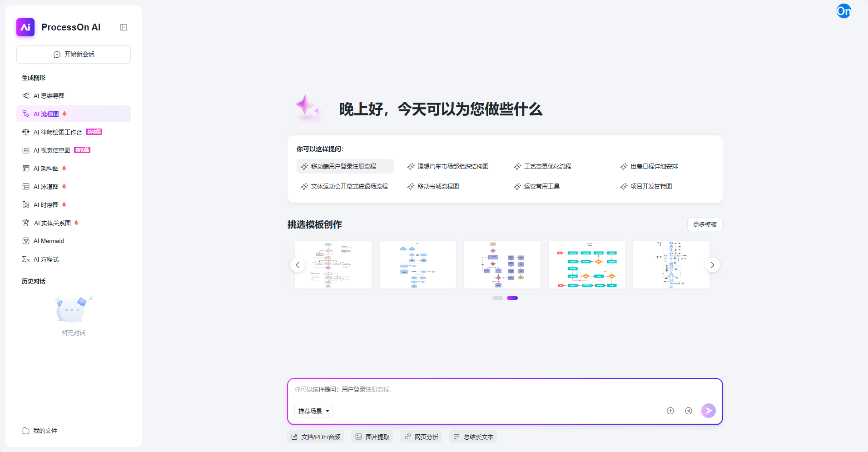Open the 推荐场景 dropdown
Image resolution: width=868 pixels, height=452 pixels.
(x=314, y=411)
